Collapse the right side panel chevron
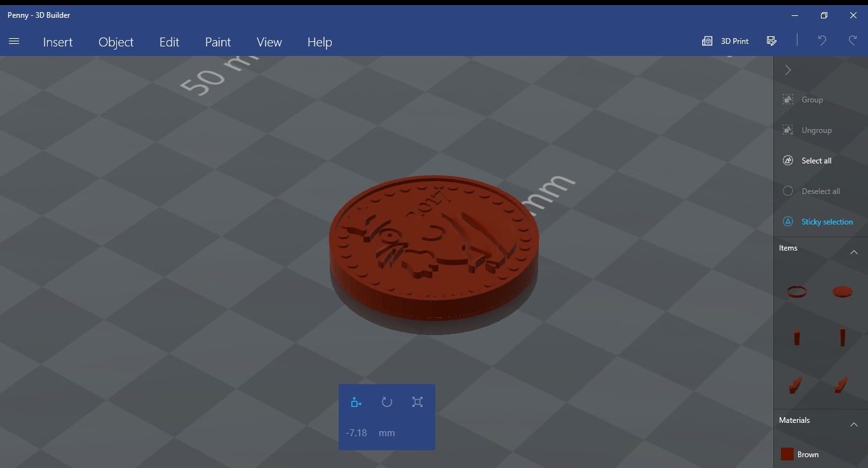This screenshot has height=468, width=868. pos(788,70)
